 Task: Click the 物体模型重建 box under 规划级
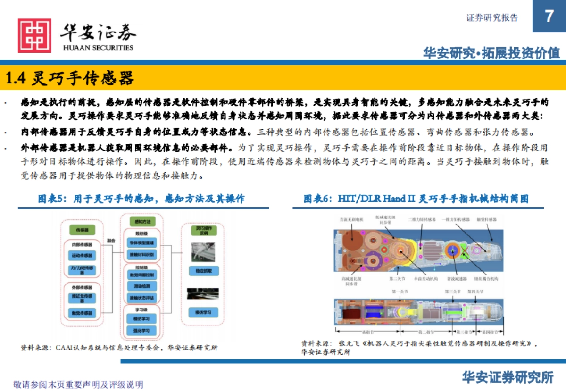(141, 243)
